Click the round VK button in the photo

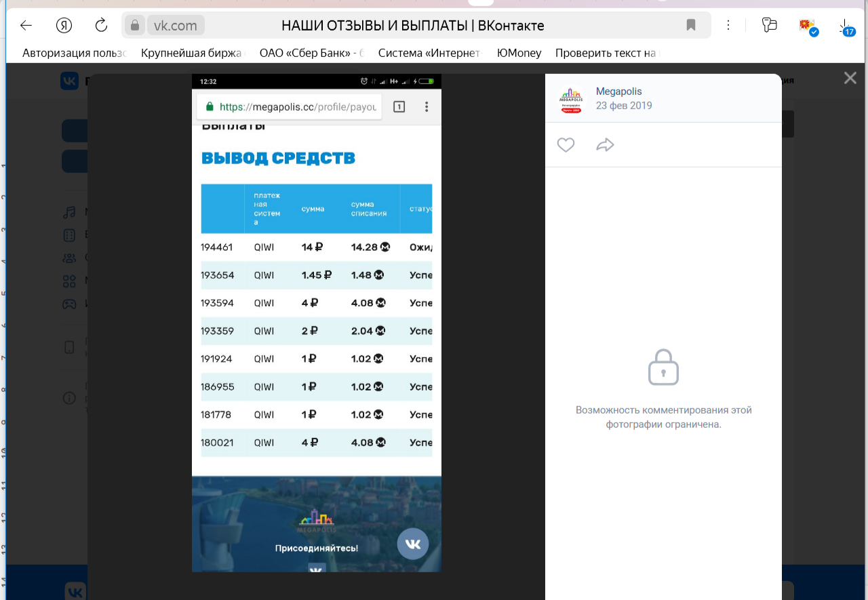(413, 544)
